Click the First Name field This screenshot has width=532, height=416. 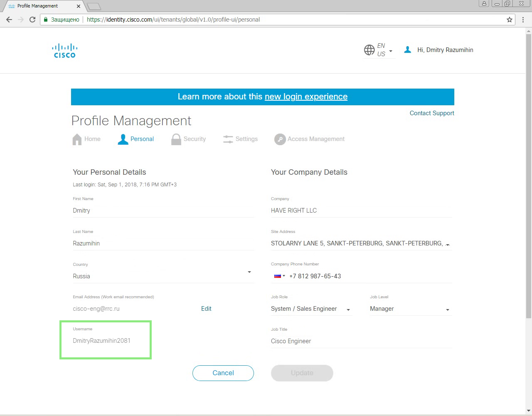[x=163, y=210]
